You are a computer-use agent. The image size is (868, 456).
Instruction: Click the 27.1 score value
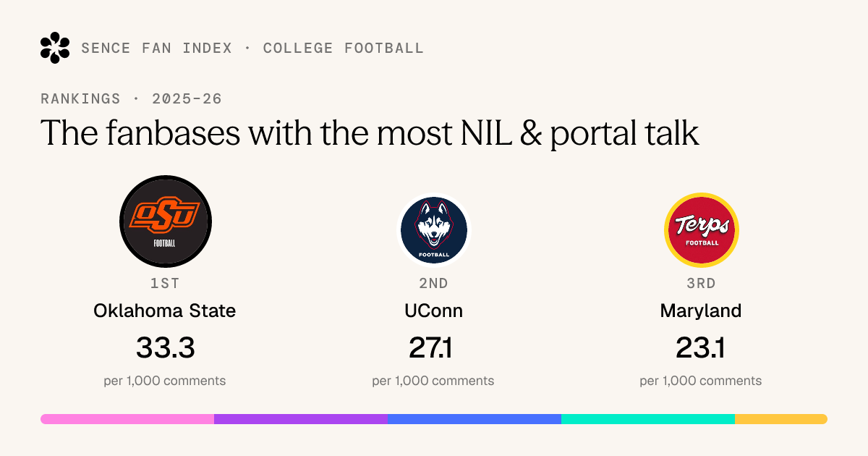(x=433, y=348)
